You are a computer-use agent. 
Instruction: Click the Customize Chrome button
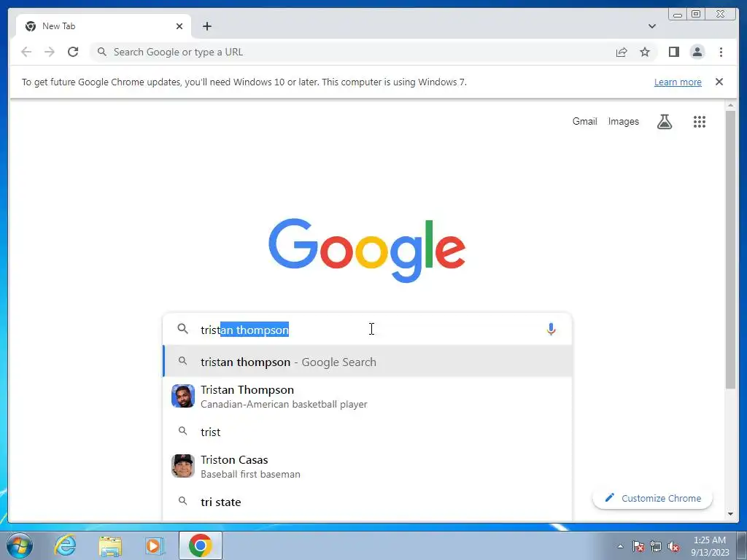point(653,498)
